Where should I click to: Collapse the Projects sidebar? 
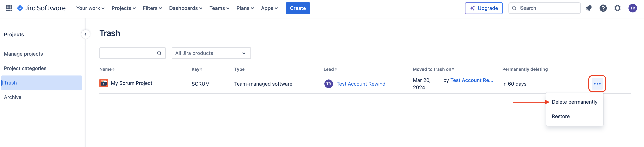pyautogui.click(x=85, y=34)
